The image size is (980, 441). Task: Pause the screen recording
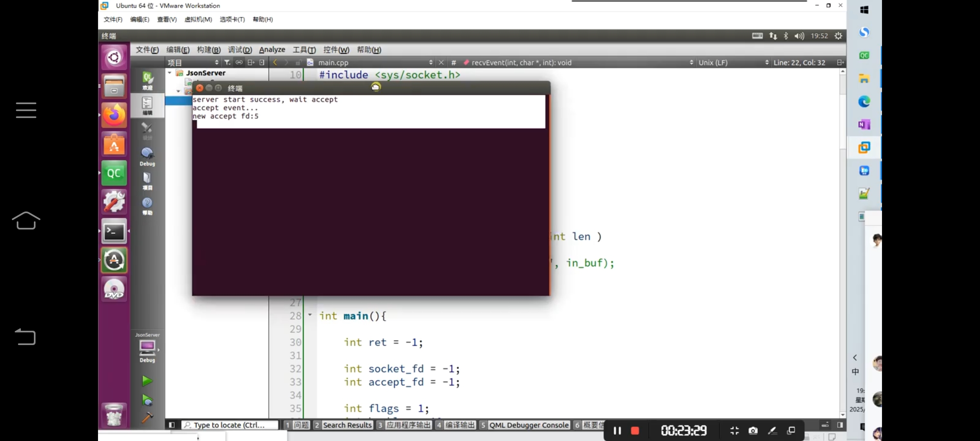click(x=617, y=431)
